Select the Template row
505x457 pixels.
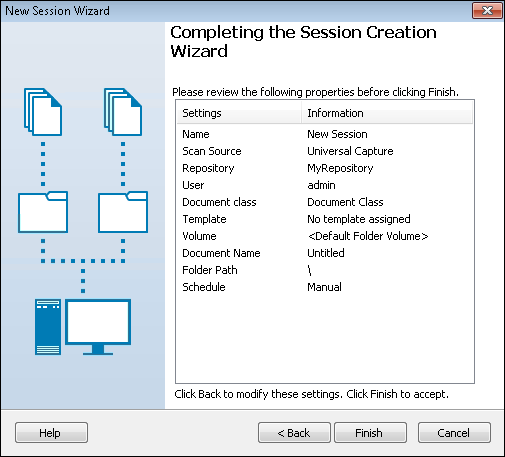(325, 219)
